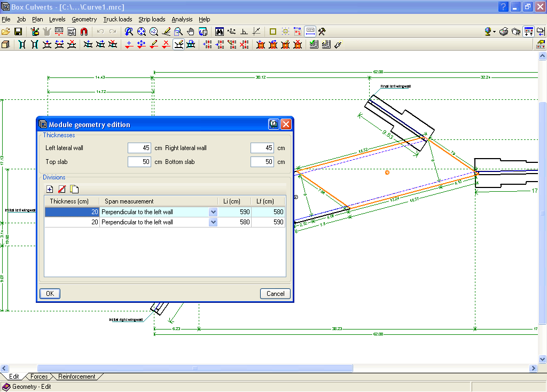Click the red magnet snap icon
The image size is (547, 392).
pyautogui.click(x=84, y=32)
